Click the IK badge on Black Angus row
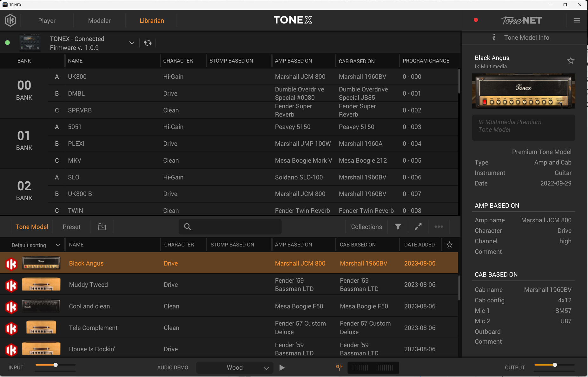The height and width of the screenshot is (377, 588). [11, 264]
